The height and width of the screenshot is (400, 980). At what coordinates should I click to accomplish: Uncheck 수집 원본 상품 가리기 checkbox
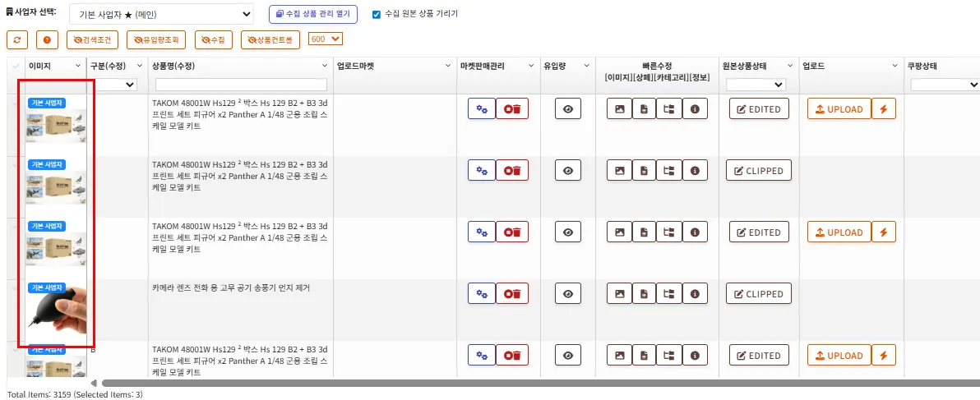[x=377, y=14]
